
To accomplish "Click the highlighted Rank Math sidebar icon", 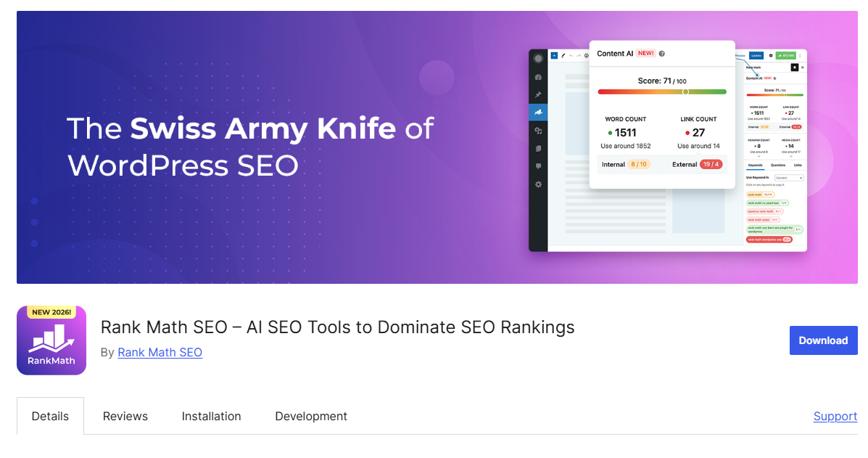I will coord(538,113).
